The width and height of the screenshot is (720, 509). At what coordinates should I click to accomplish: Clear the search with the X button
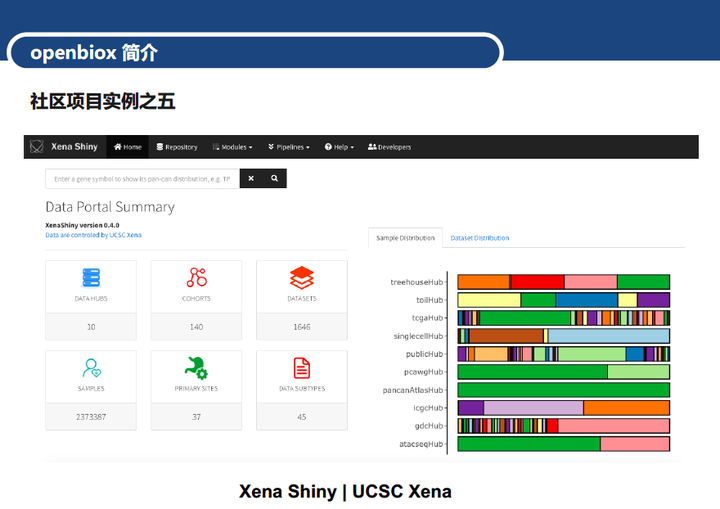(x=251, y=178)
